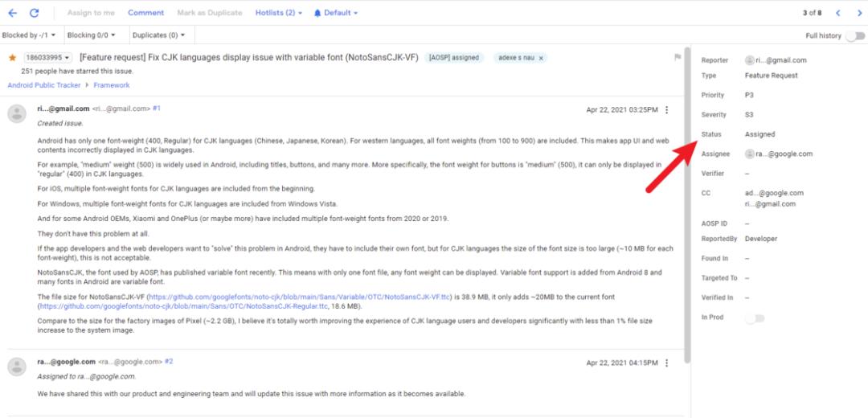
Task: Open the Android Public Tracker breadcrumb link
Action: tap(43, 85)
